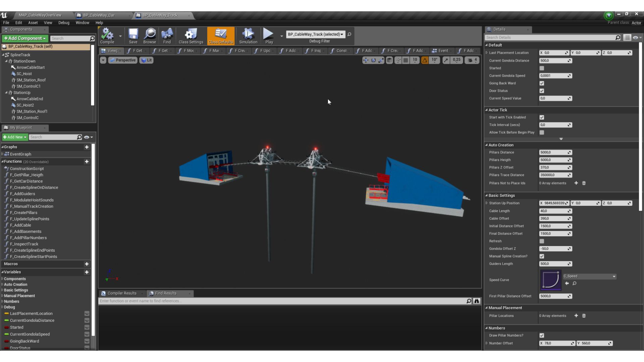Toggle Manual Spline Creation checkbox

click(542, 256)
